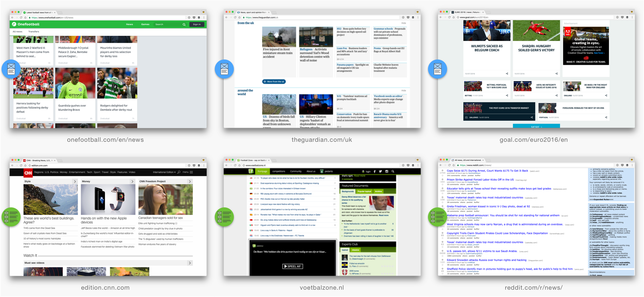Switch to Transfers tab on Onefootball

(x=33, y=32)
